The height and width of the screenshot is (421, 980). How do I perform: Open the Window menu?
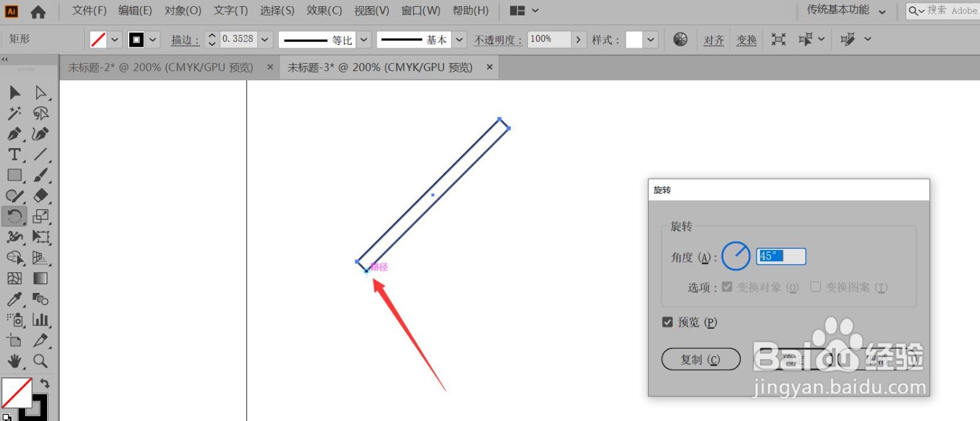pyautogui.click(x=420, y=10)
